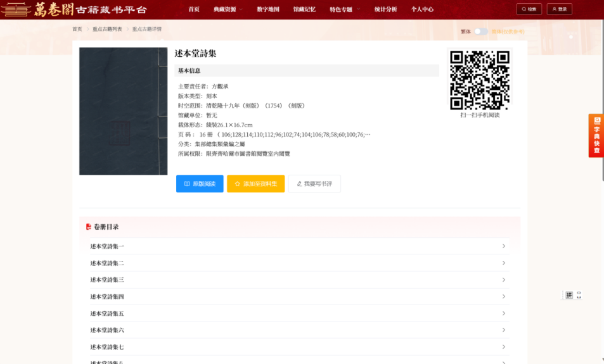604x364 pixels.
Task: Open volume 述本堂詩集五
Action: pos(300,313)
